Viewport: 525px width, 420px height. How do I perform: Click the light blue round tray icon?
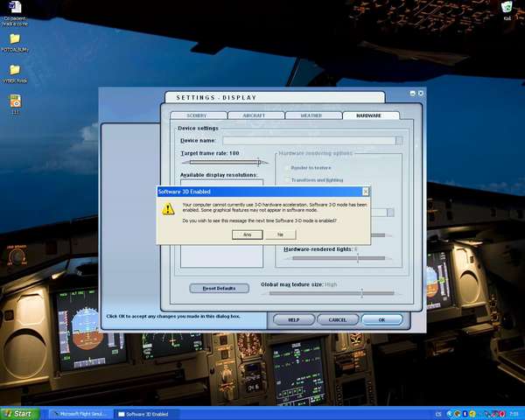(450, 414)
